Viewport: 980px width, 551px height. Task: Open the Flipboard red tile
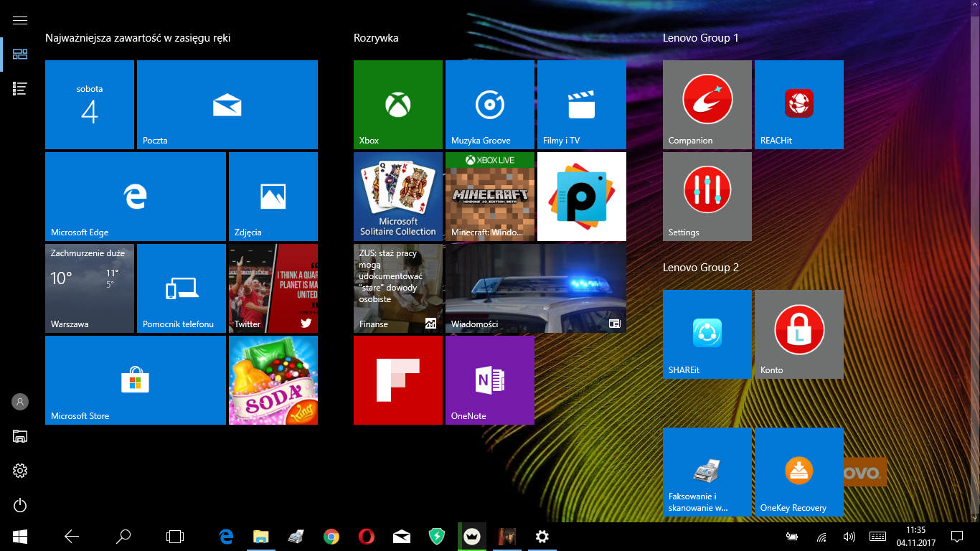pos(397,380)
